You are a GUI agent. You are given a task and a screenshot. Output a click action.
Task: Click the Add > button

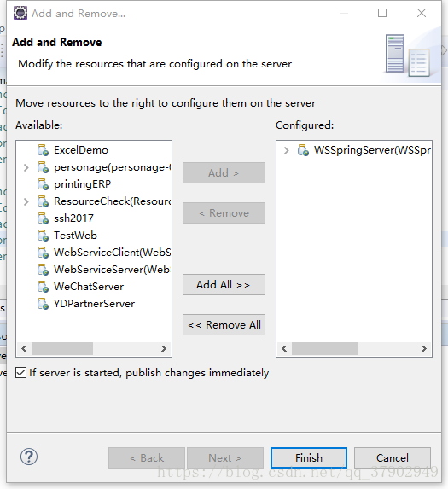pyautogui.click(x=224, y=172)
